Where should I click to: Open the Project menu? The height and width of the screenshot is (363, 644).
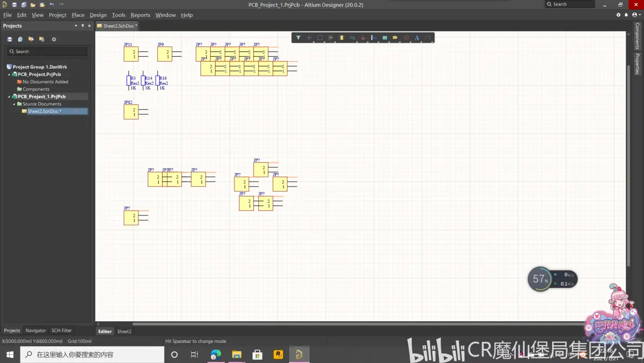(x=57, y=15)
